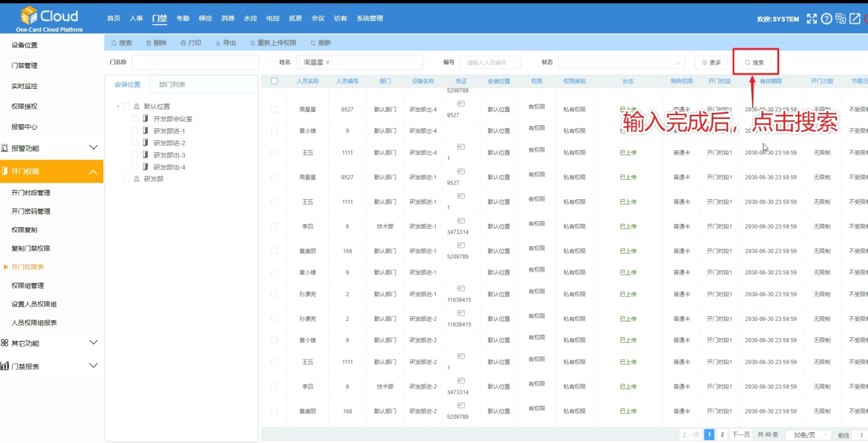Check the 开发部会议室 checkbox
This screenshot has height=443, width=868.
pos(135,118)
